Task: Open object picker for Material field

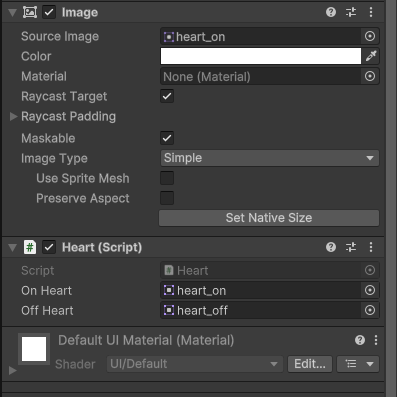Action: 370,76
